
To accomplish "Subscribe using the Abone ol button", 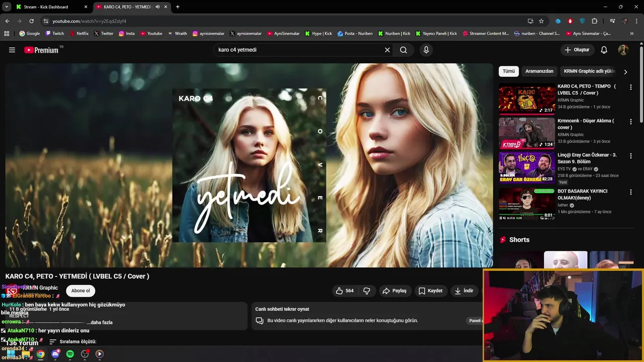I will pos(80,291).
